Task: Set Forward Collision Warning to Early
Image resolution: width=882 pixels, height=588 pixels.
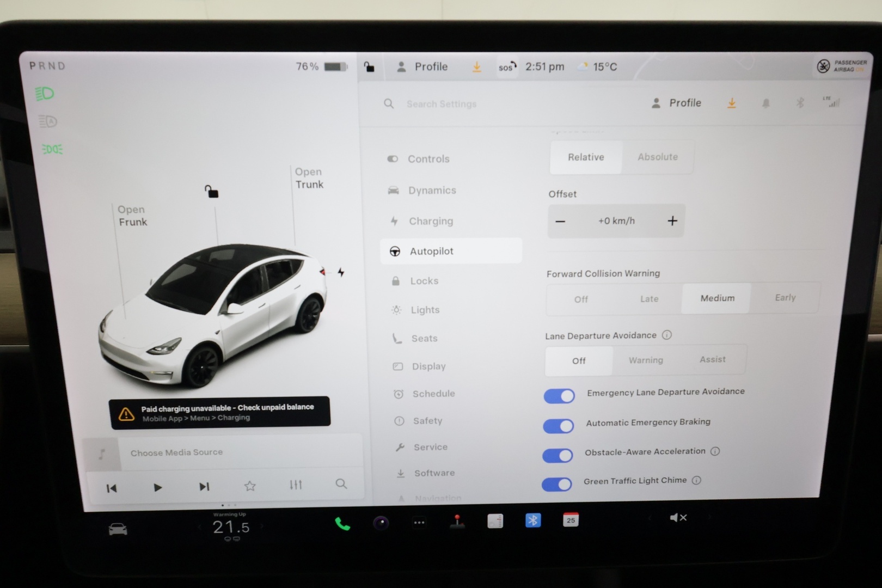Action: click(785, 298)
